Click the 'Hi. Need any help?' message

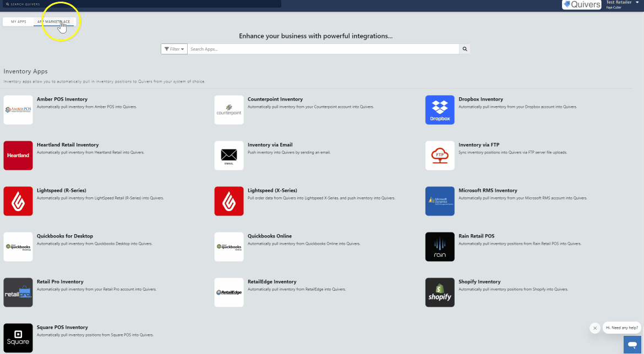tap(622, 328)
